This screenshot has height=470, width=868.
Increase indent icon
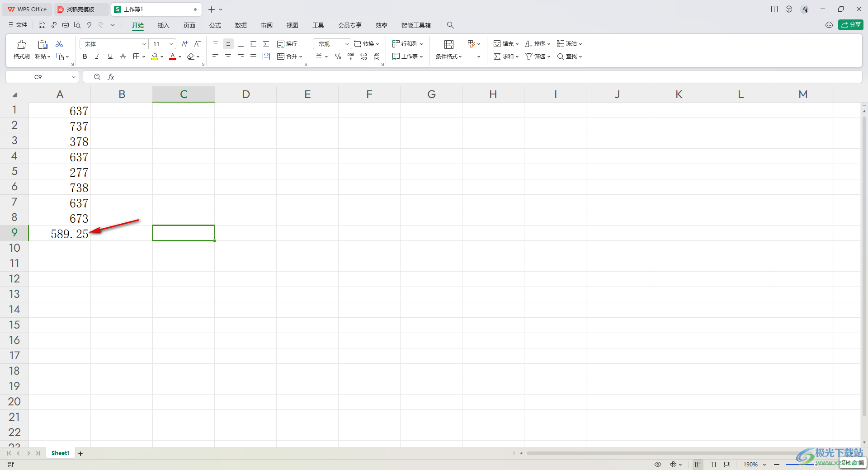(x=266, y=44)
